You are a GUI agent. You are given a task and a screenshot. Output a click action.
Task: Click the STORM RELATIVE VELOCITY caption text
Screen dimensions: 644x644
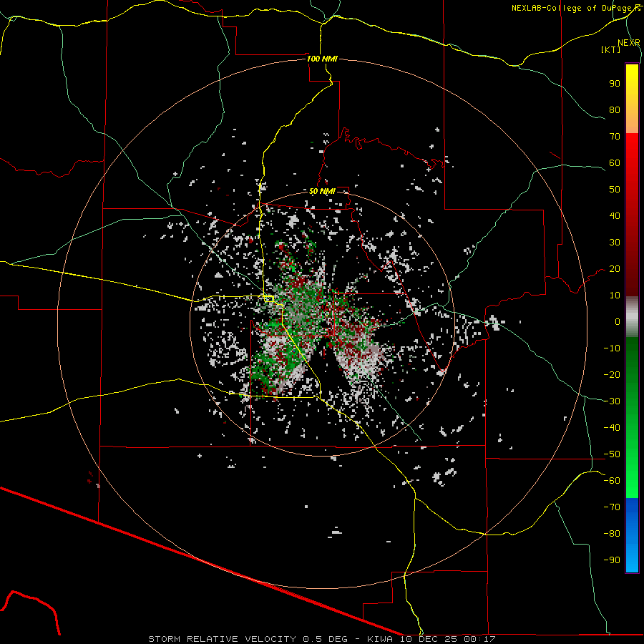coord(222,639)
